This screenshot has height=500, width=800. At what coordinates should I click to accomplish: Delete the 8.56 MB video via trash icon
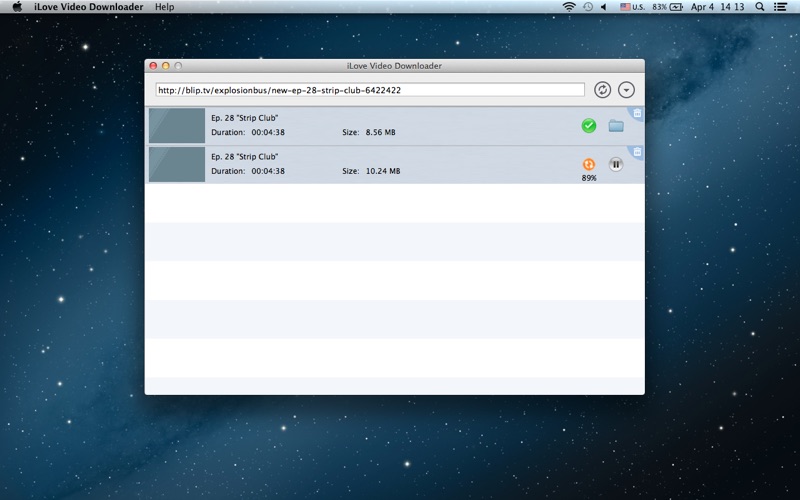(x=637, y=113)
